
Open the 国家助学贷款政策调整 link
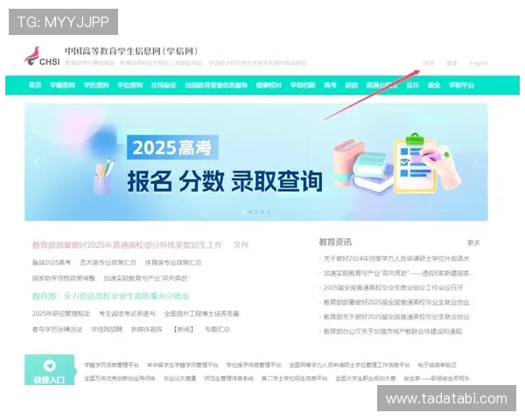[64, 278]
